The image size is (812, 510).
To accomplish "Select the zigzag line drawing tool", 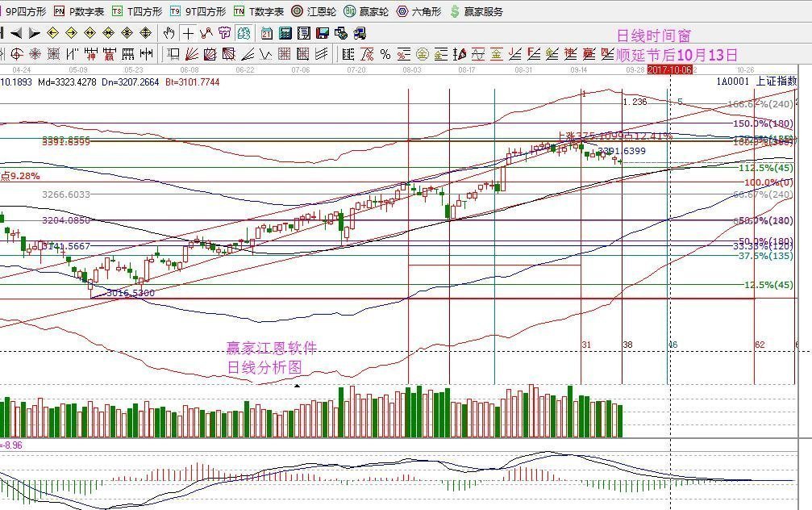I will (206, 33).
